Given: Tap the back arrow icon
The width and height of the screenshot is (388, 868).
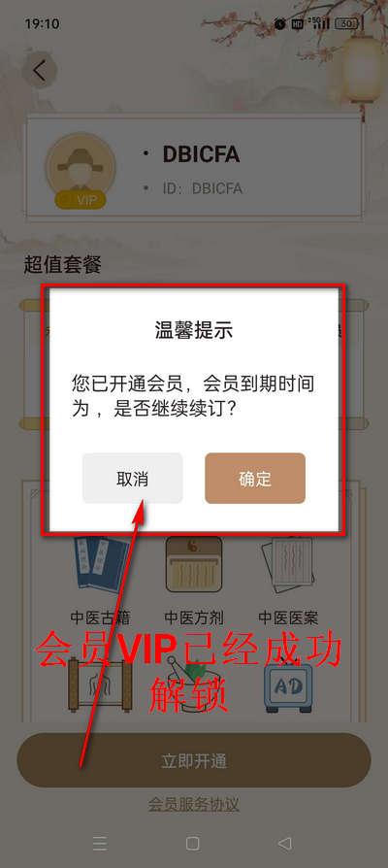Looking at the screenshot, I should click(39, 71).
